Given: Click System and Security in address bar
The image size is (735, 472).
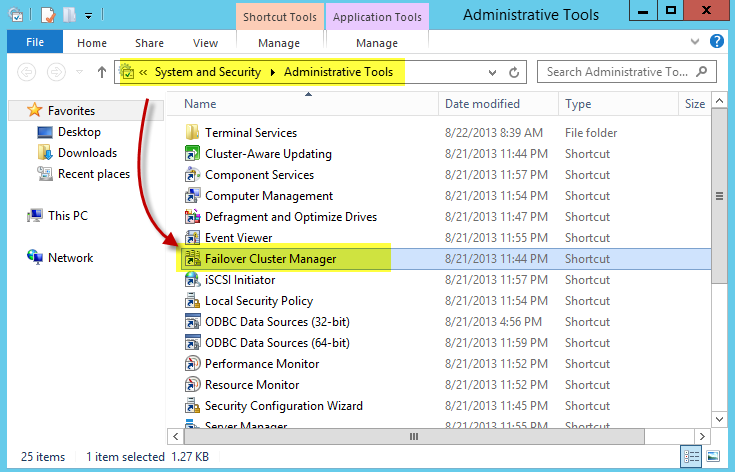Looking at the screenshot, I should tap(208, 72).
